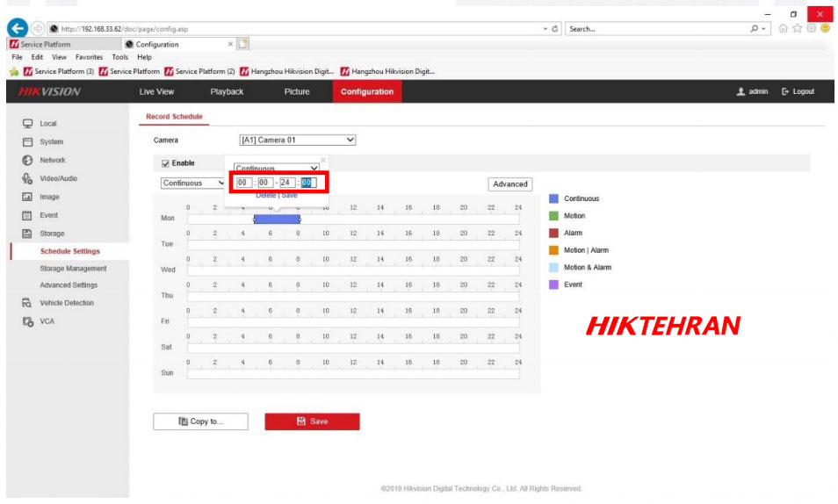
Task: Open the View menu
Action: point(59,57)
